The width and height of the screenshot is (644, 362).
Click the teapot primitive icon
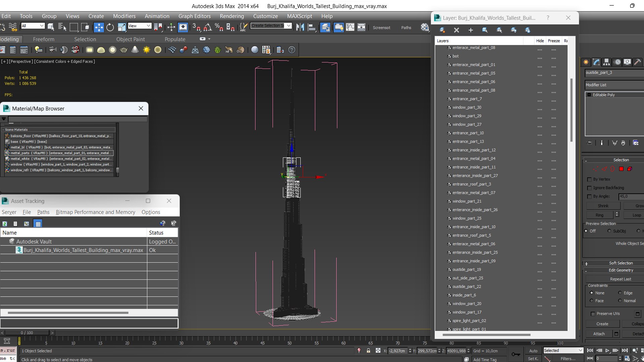[123, 50]
